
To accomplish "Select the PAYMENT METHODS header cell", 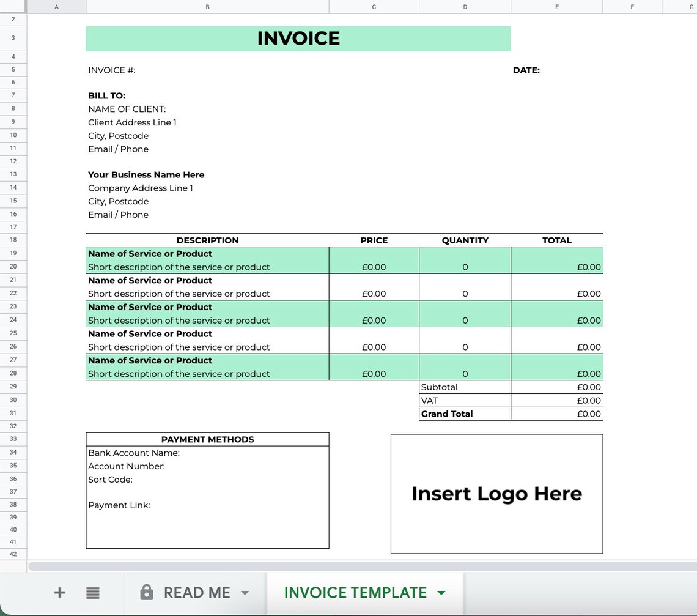I will pos(207,439).
